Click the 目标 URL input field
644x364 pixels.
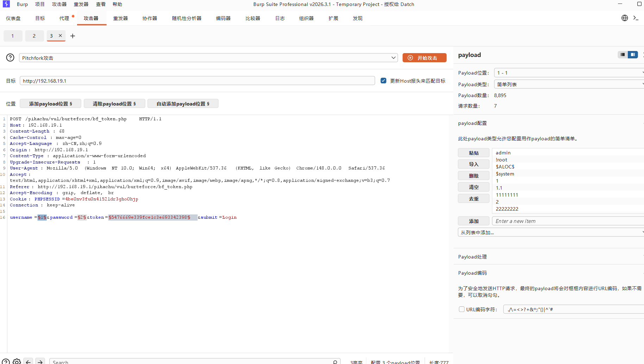(x=197, y=81)
